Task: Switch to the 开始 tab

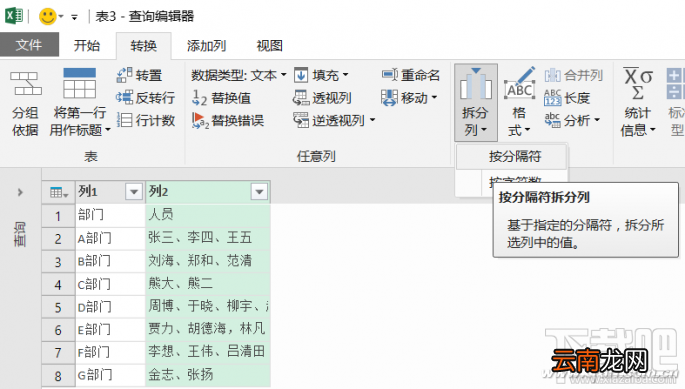Action: (87, 45)
